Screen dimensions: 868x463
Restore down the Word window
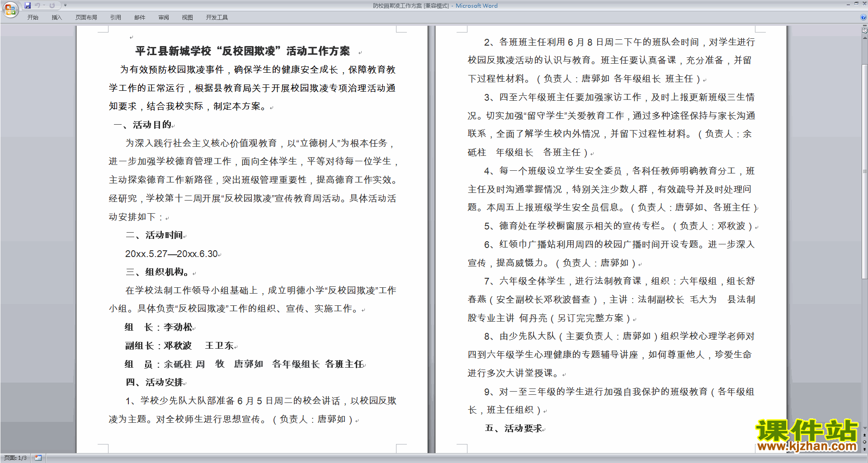pyautogui.click(x=856, y=4)
